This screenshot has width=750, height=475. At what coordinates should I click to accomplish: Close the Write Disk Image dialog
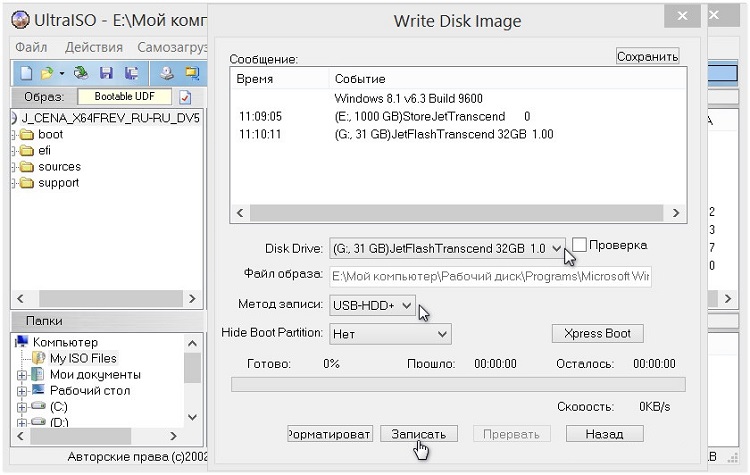point(683,16)
